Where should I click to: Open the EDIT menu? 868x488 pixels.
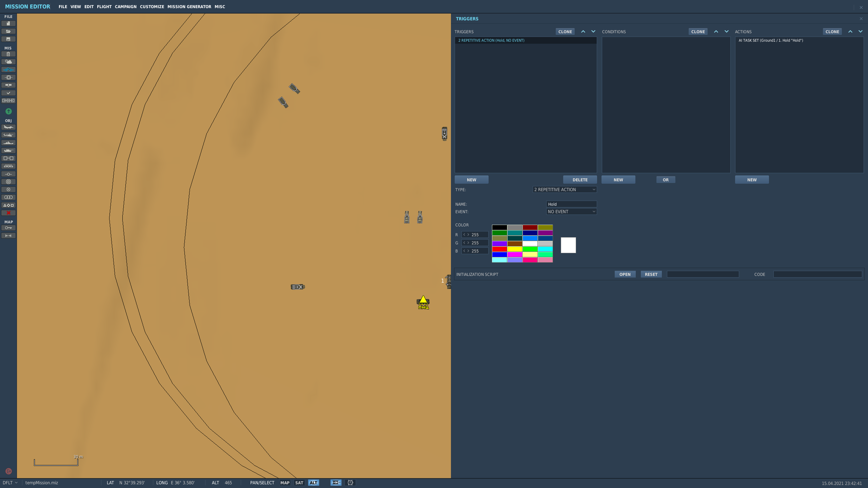click(x=89, y=7)
